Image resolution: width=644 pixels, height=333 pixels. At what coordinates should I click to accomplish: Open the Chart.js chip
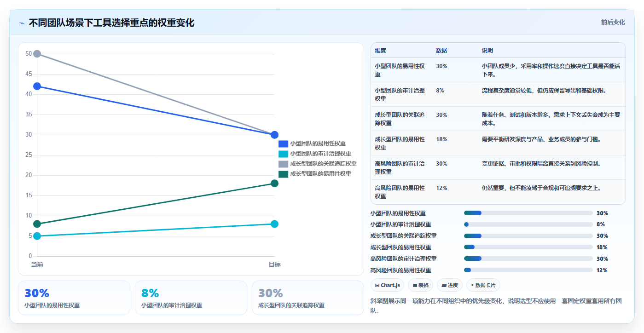[x=387, y=285]
